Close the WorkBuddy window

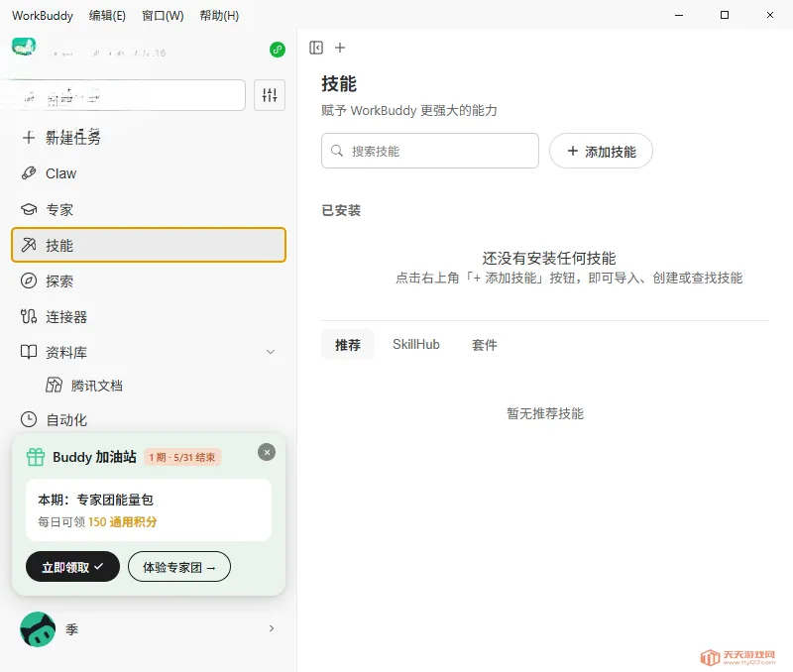point(770,15)
